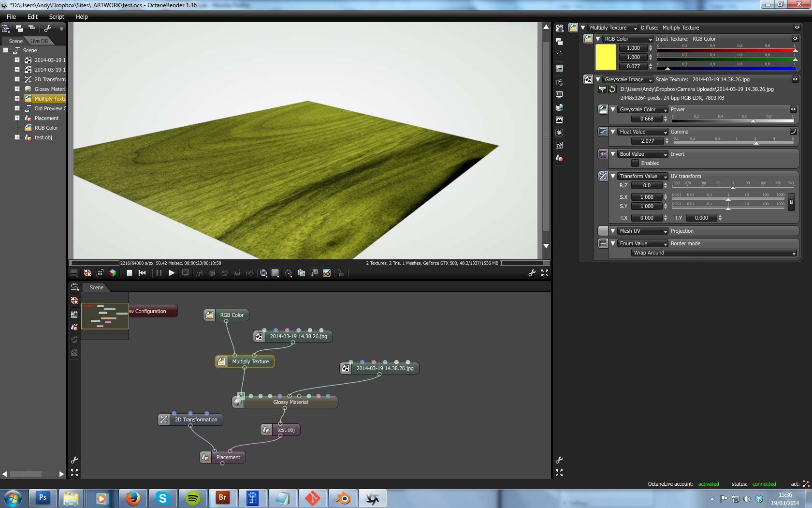Click the Glossy Material node icon
This screenshot has height=508, width=812.
pyautogui.click(x=238, y=402)
